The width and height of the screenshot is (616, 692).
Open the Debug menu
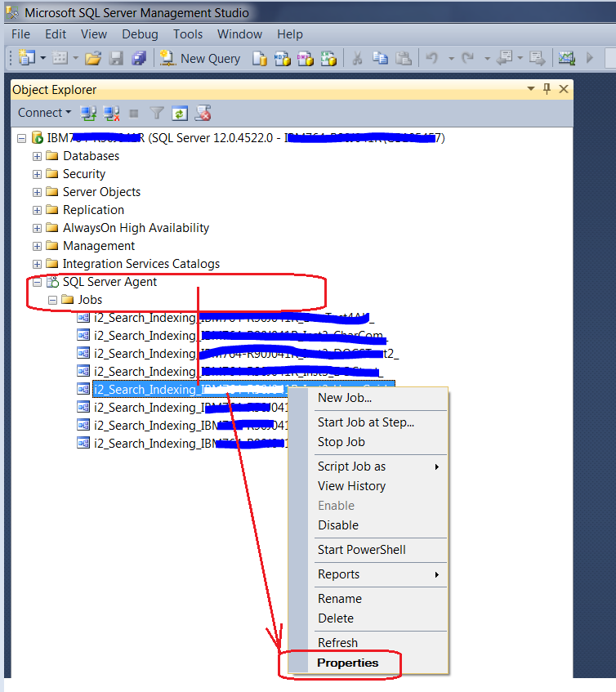tap(140, 34)
